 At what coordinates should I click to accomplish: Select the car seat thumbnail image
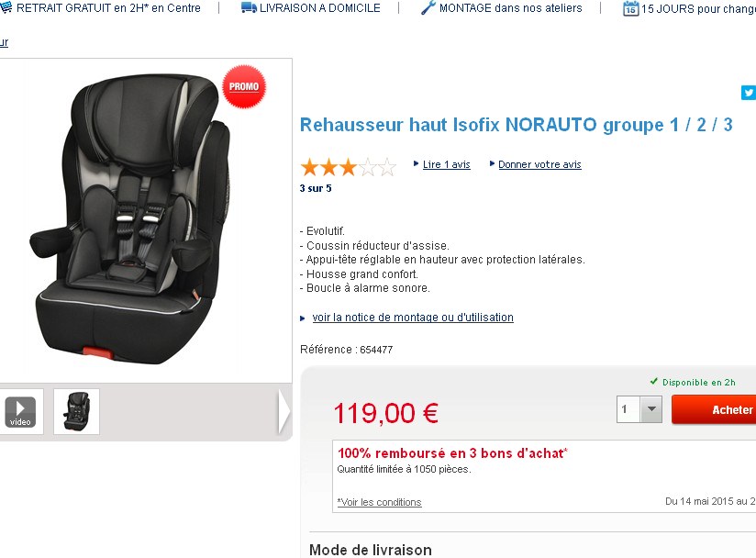(77, 411)
